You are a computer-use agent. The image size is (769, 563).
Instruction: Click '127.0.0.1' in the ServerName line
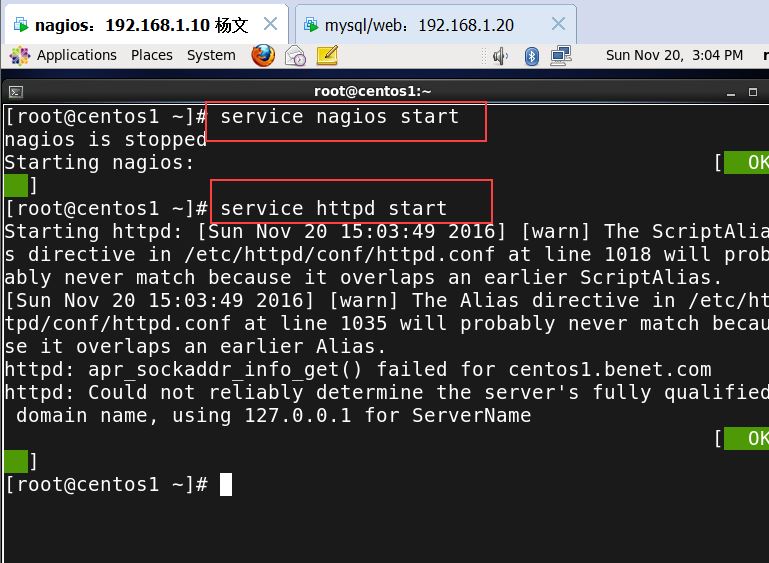pyautogui.click(x=298, y=415)
